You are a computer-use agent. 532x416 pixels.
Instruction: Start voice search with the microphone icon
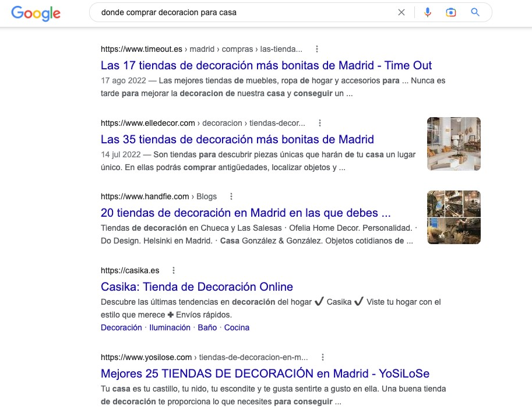click(428, 13)
